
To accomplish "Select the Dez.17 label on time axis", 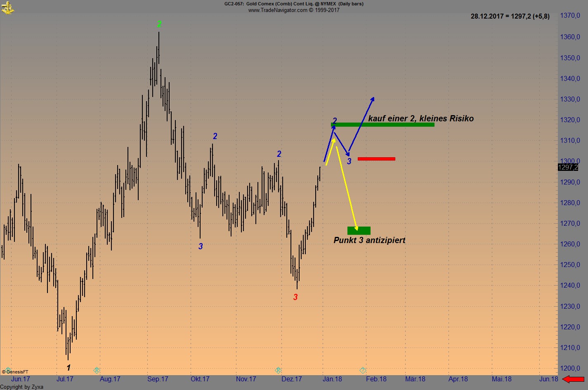I will point(292,379).
